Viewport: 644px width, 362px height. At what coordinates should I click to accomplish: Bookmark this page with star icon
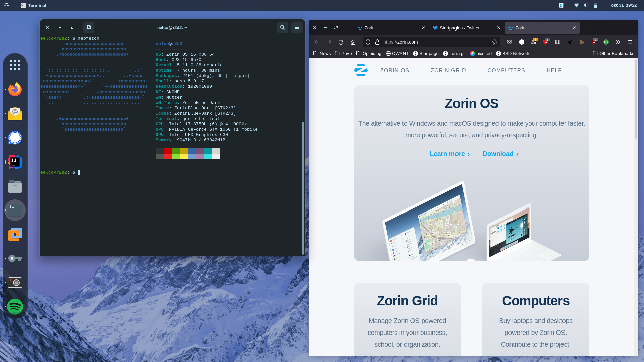pyautogui.click(x=494, y=42)
